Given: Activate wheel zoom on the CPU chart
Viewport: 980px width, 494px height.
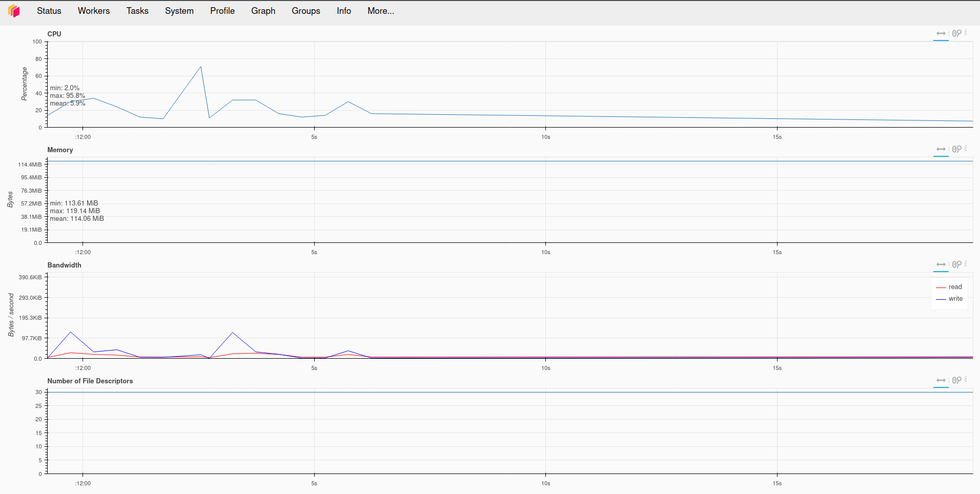Looking at the screenshot, I should coord(956,33).
